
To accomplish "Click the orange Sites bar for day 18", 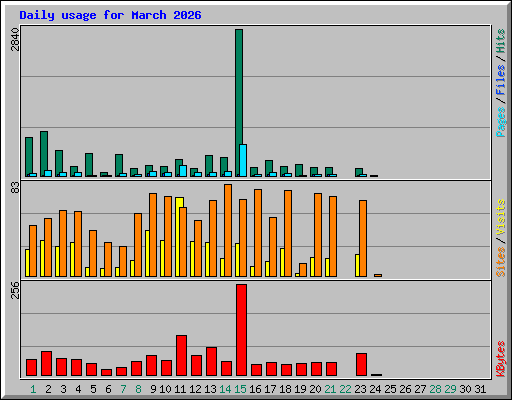I will point(288,233).
